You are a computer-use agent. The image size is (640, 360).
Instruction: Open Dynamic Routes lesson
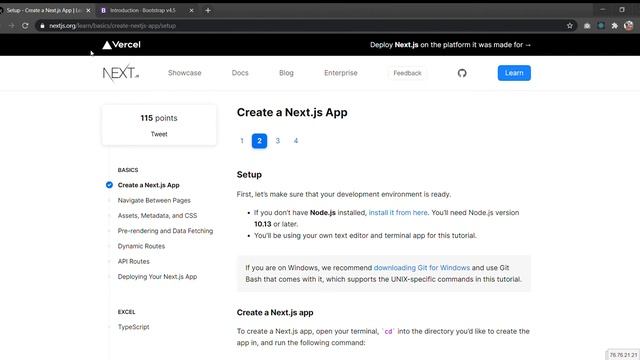click(x=141, y=246)
